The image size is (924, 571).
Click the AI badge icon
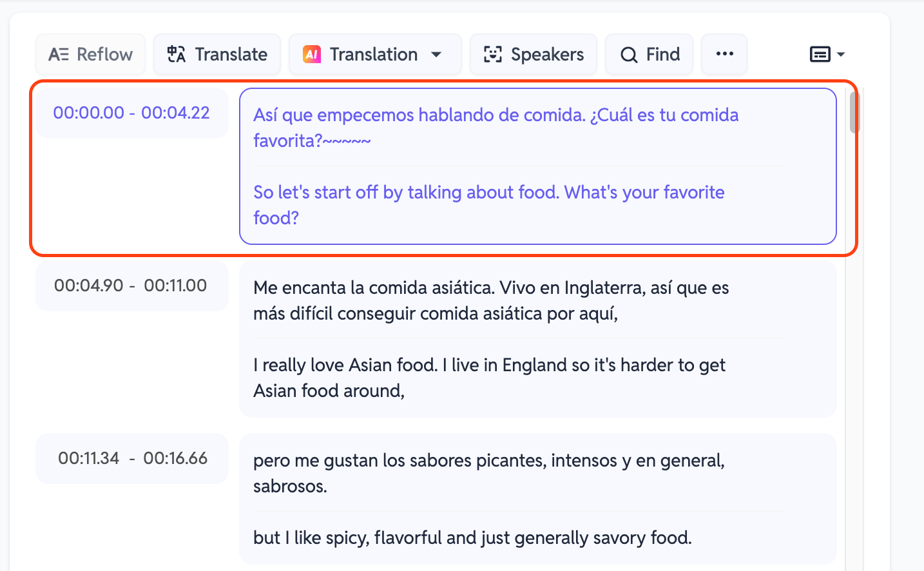click(312, 55)
